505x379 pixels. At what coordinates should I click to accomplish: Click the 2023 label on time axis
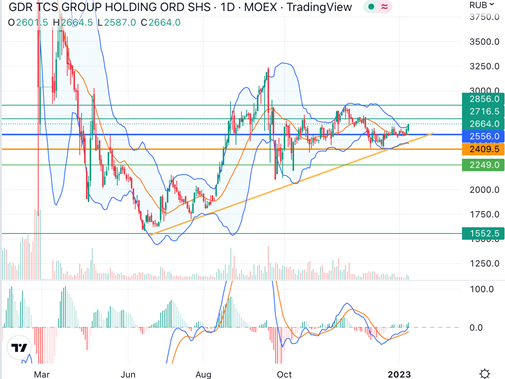399,374
